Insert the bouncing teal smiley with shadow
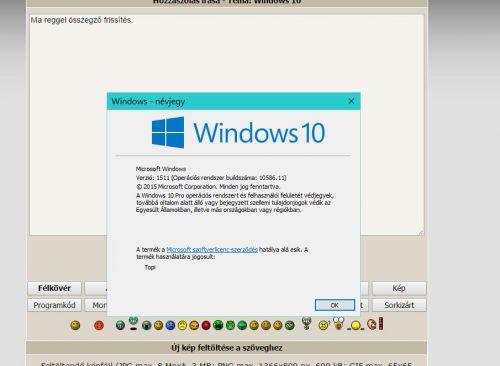500x366 pixels. pos(133,323)
